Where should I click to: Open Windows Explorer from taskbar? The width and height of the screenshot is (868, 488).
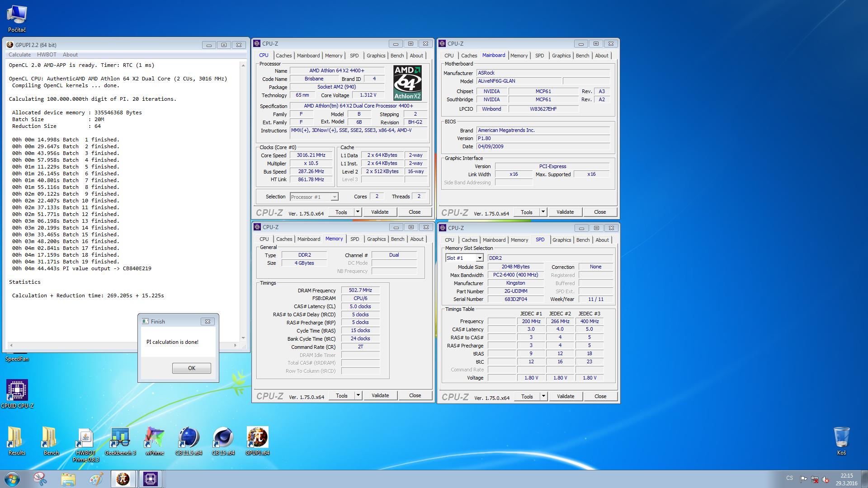click(68, 479)
